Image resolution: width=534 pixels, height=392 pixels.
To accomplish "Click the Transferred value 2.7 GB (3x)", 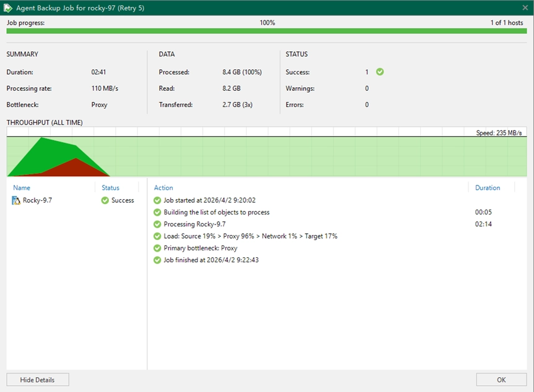I will tap(238, 105).
